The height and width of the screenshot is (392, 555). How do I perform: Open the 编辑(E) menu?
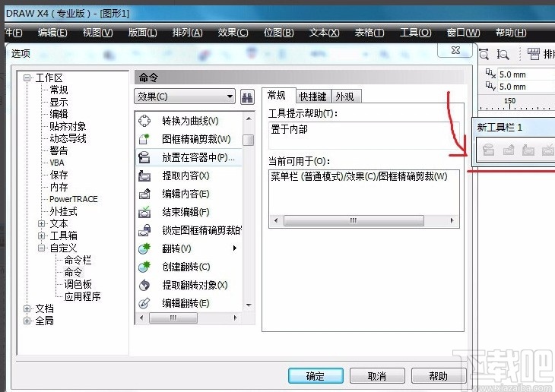(x=52, y=33)
